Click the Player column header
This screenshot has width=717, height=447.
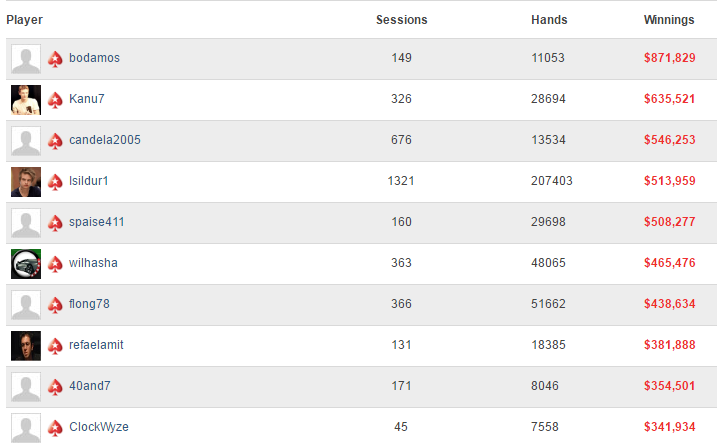pos(25,20)
